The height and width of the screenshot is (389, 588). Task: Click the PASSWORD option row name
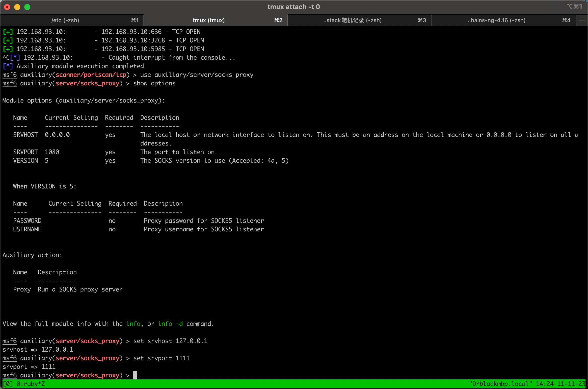[x=27, y=221]
